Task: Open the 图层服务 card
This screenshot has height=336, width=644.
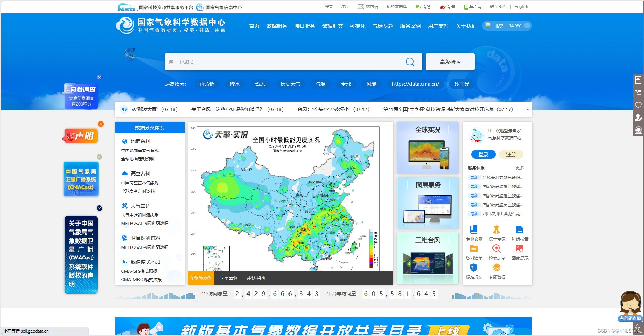Action: coord(427,203)
